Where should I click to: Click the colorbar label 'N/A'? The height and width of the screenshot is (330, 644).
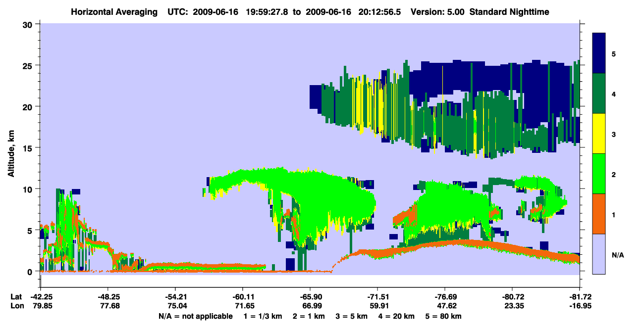(x=618, y=255)
